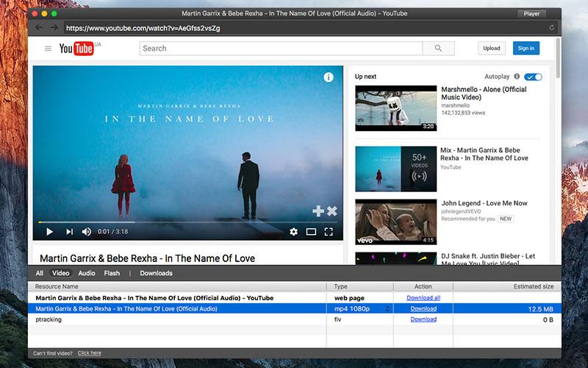Switch to theater mode
The height and width of the screenshot is (368, 588).
coord(311,232)
